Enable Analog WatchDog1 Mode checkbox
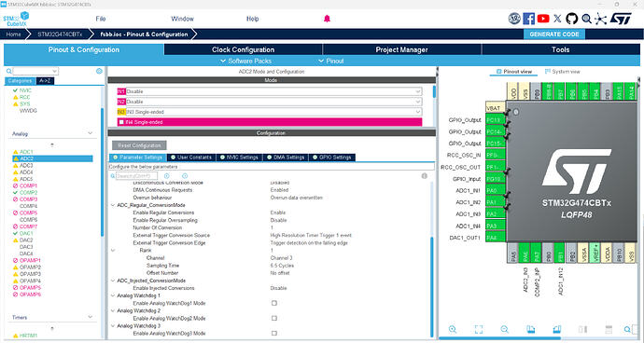The image size is (644, 343). (274, 303)
